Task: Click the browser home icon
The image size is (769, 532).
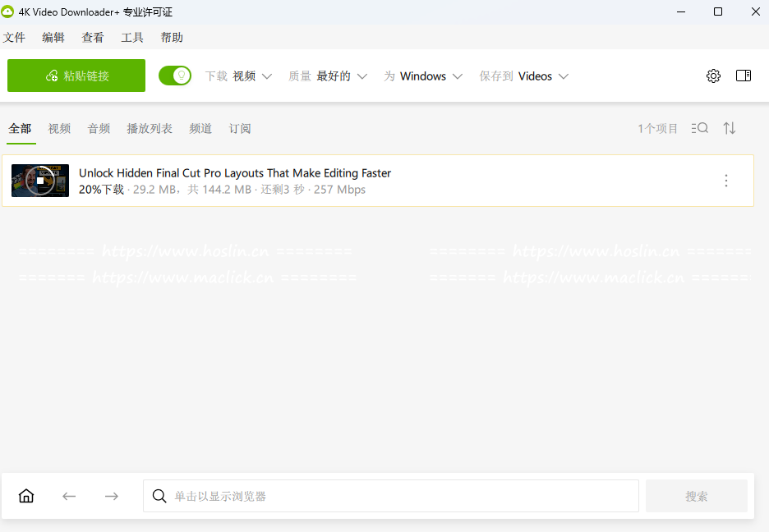Action: 26,496
